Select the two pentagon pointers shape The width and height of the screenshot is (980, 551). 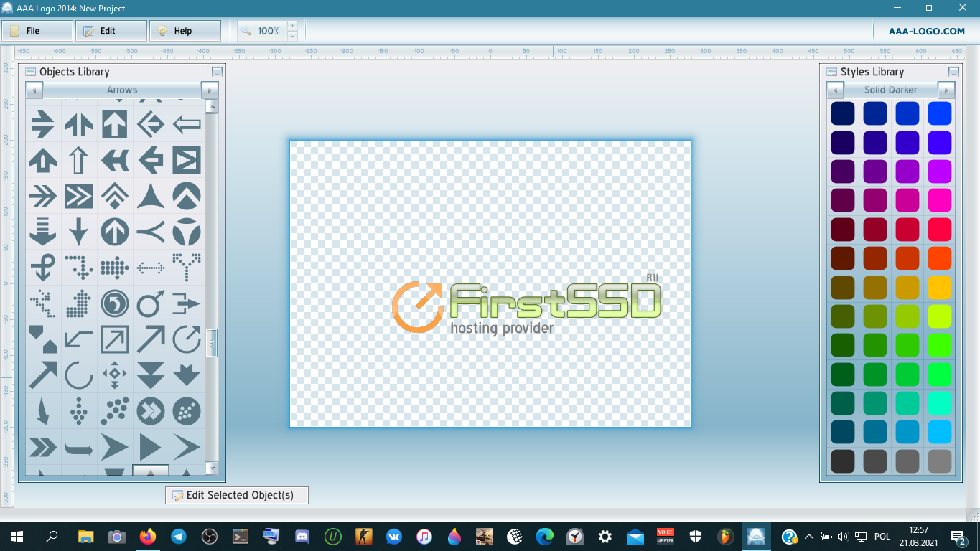(43, 339)
